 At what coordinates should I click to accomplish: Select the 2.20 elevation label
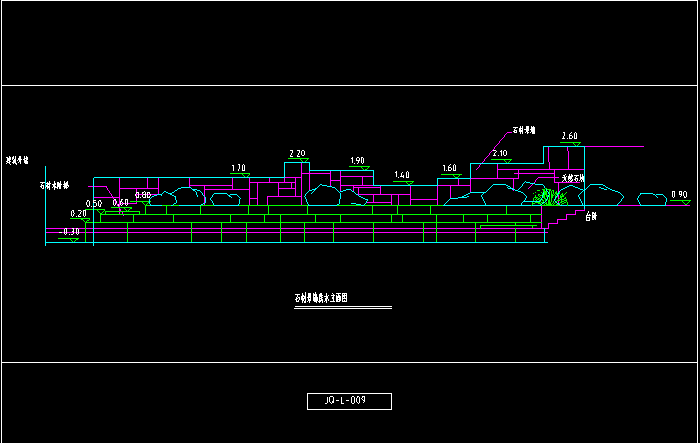(x=297, y=154)
